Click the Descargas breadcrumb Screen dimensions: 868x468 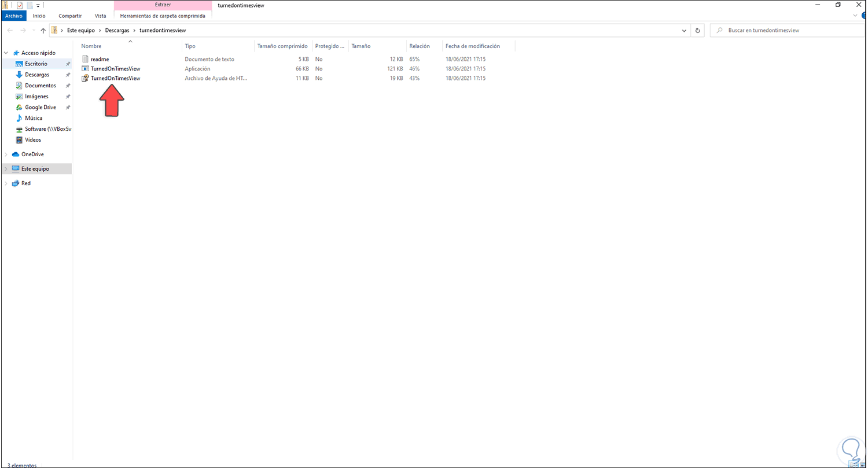point(117,30)
